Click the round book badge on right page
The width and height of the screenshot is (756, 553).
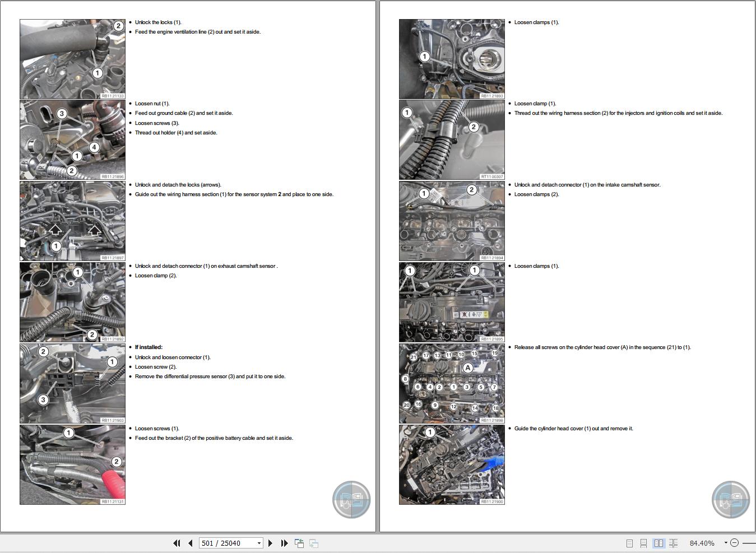coord(731,499)
